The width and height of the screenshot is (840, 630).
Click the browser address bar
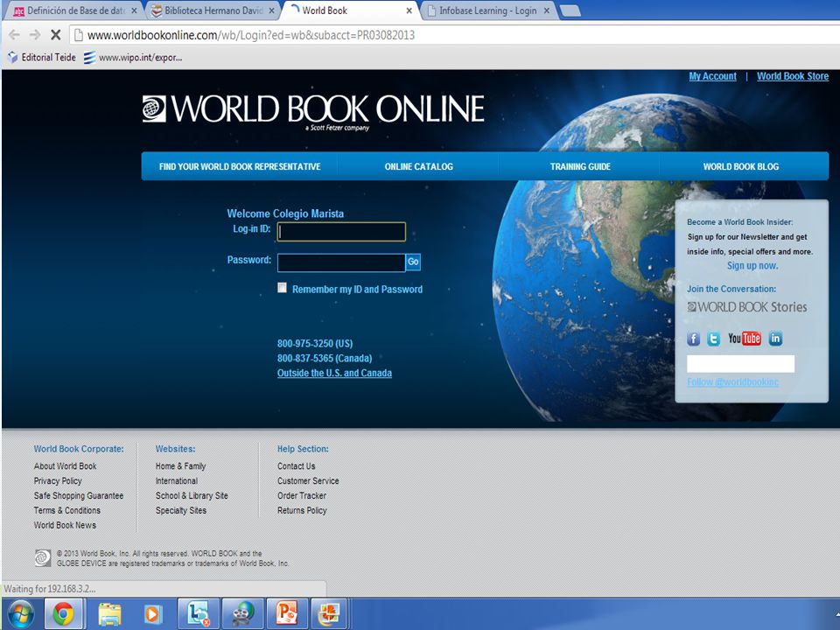[455, 35]
